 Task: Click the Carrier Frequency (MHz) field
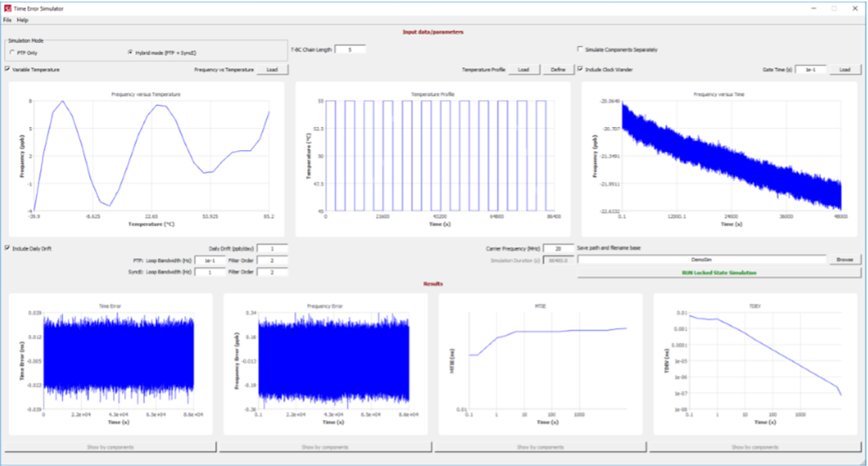tap(559, 249)
